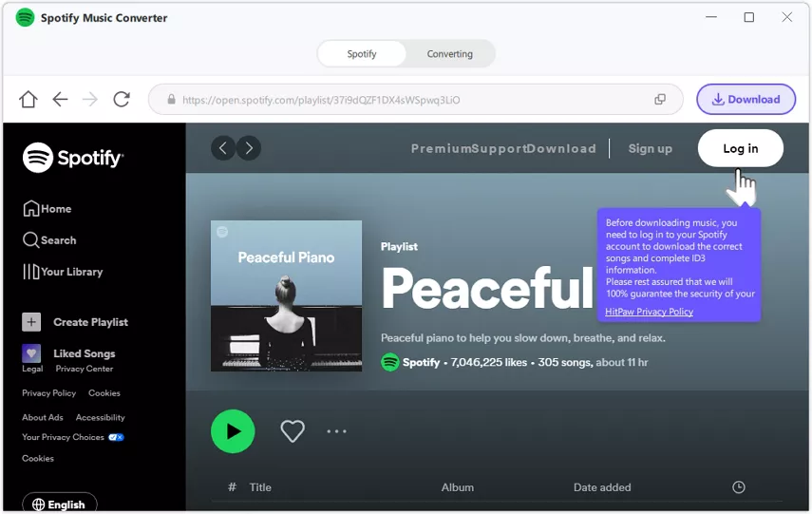Click Spotify's previous page chevron
This screenshot has height=514, width=812.
click(223, 147)
